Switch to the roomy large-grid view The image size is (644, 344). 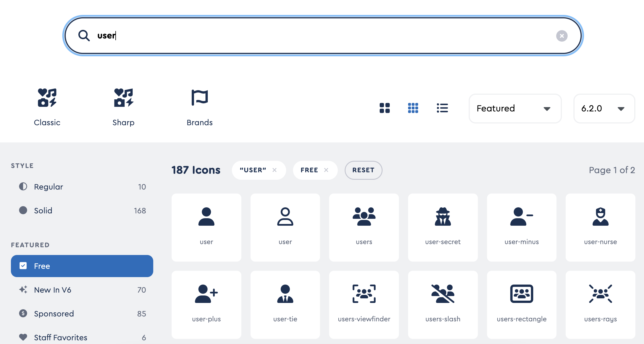385,108
